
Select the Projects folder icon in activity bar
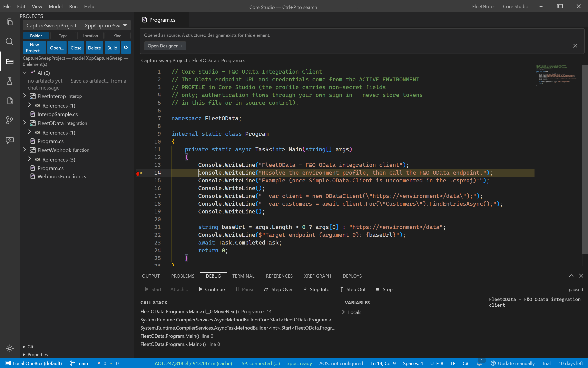10,61
